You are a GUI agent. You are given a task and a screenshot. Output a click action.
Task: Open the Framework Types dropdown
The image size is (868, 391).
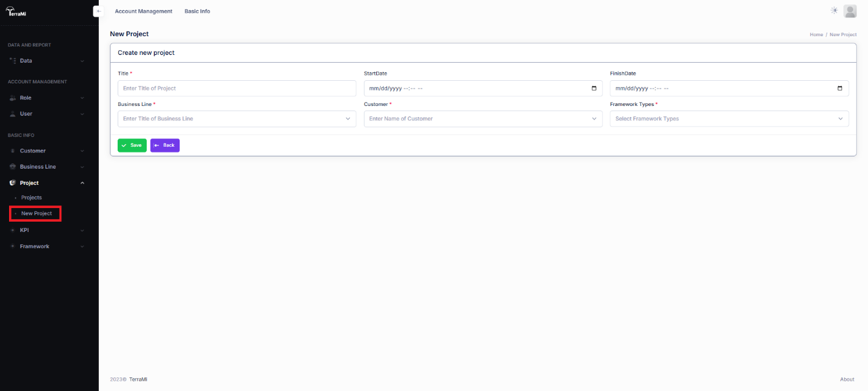729,119
